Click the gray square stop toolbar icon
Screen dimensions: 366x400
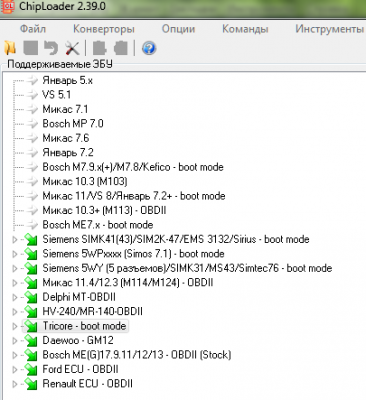point(31,48)
